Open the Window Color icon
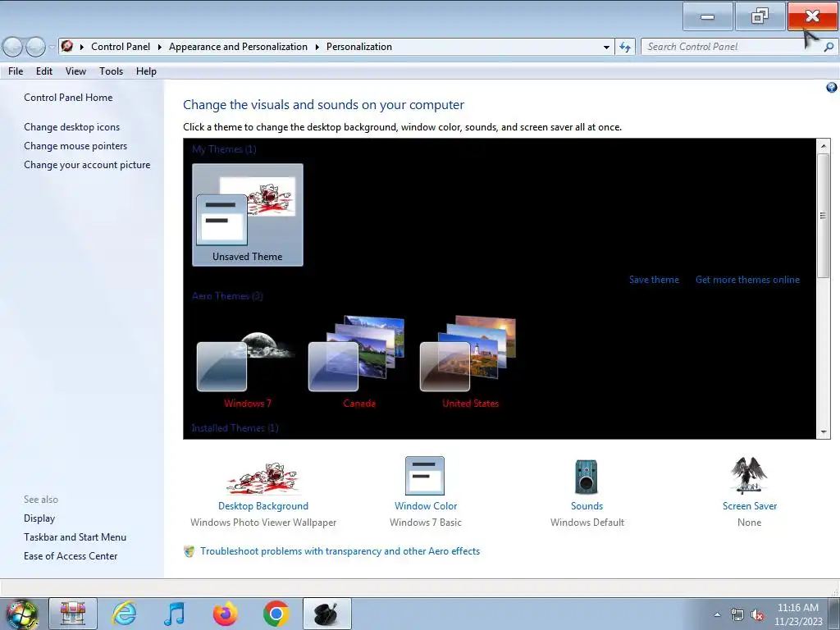 tap(425, 476)
